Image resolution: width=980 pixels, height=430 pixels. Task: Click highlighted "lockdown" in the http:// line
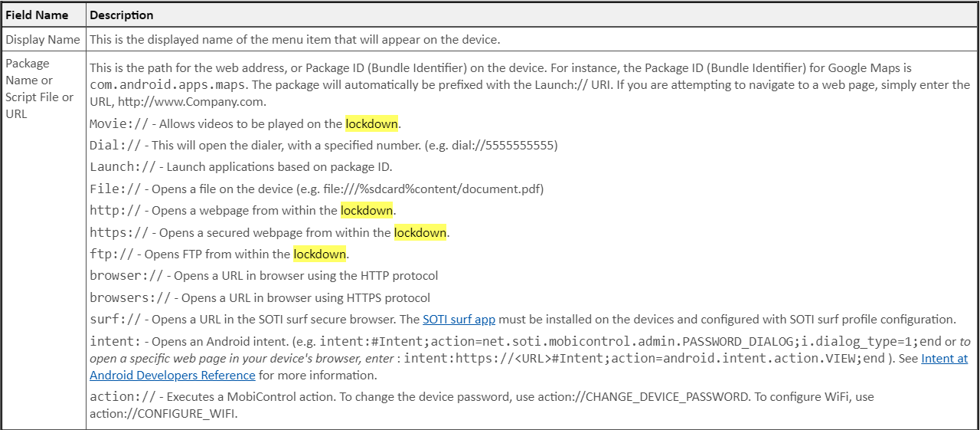[x=367, y=210]
